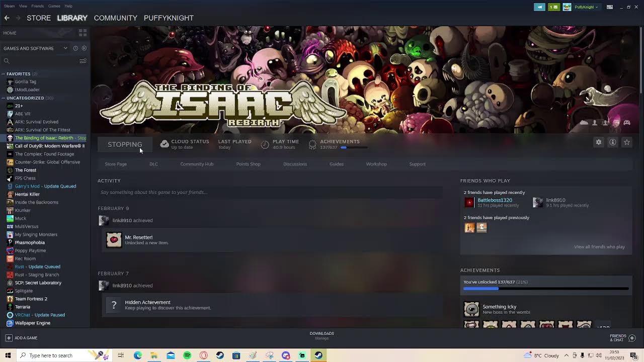Filter to ready-to-play games icon
The image size is (644, 362).
[84, 48]
